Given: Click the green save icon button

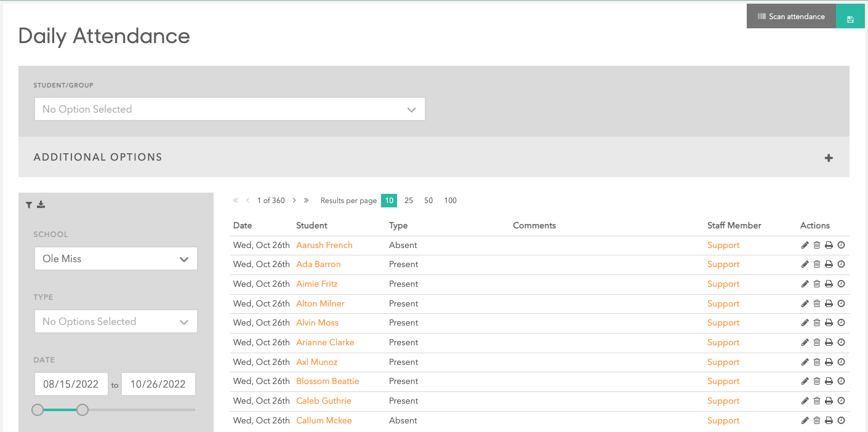Looking at the screenshot, I should point(850,19).
